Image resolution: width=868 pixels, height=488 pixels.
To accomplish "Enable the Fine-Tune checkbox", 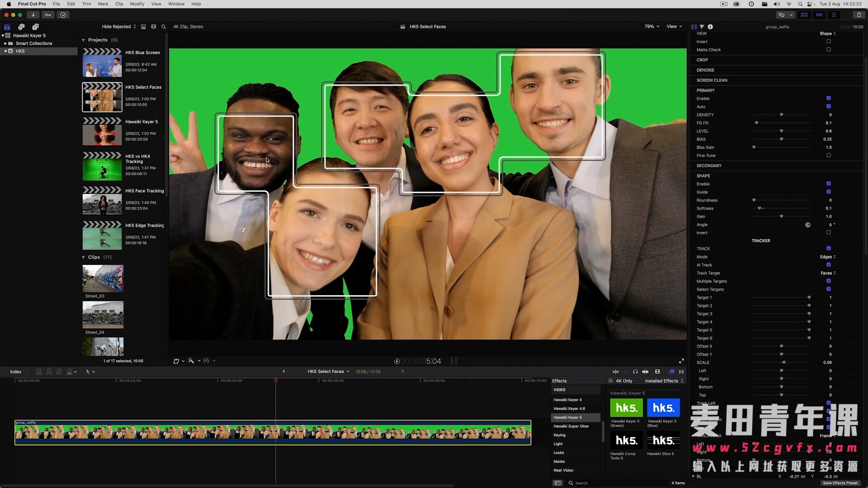I will pyautogui.click(x=829, y=155).
